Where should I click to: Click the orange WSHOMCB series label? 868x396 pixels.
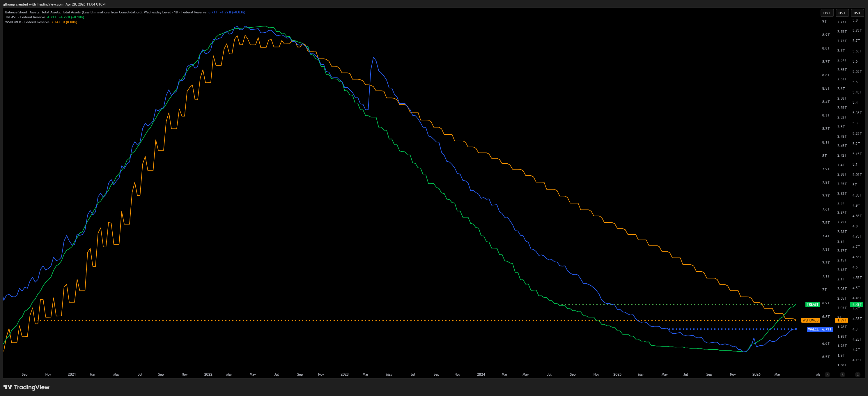coord(810,320)
